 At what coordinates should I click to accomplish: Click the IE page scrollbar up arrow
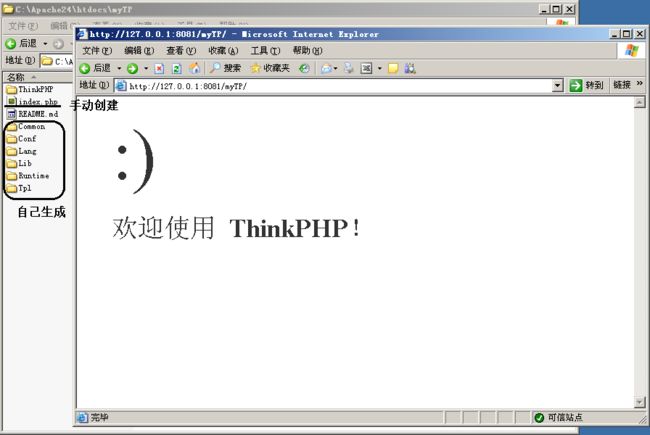pos(640,102)
